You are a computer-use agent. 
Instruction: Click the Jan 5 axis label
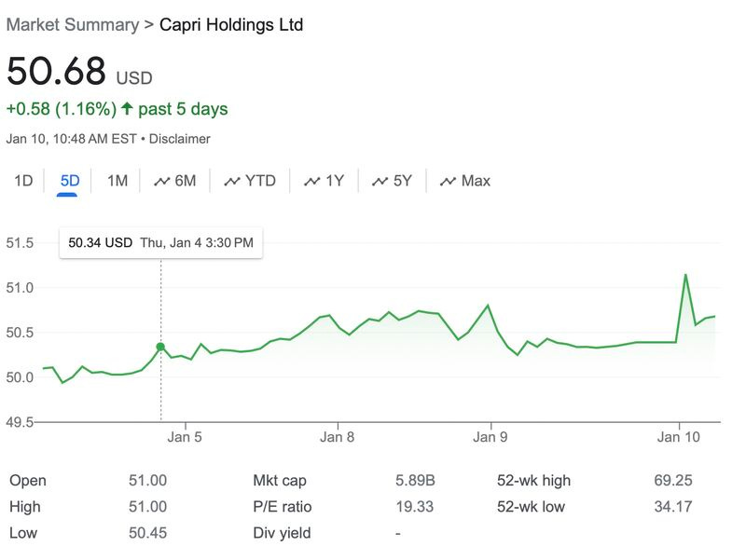[x=185, y=437]
